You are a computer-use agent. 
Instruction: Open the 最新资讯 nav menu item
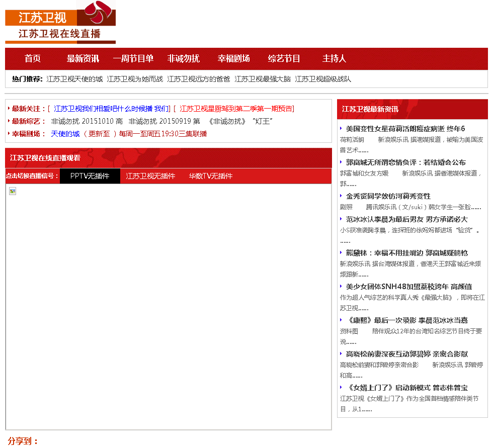[83, 58]
